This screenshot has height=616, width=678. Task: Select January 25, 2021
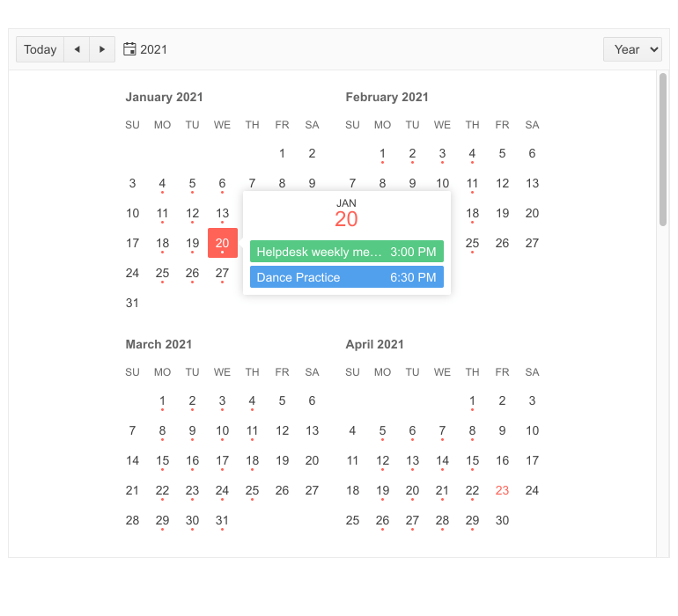(x=163, y=273)
